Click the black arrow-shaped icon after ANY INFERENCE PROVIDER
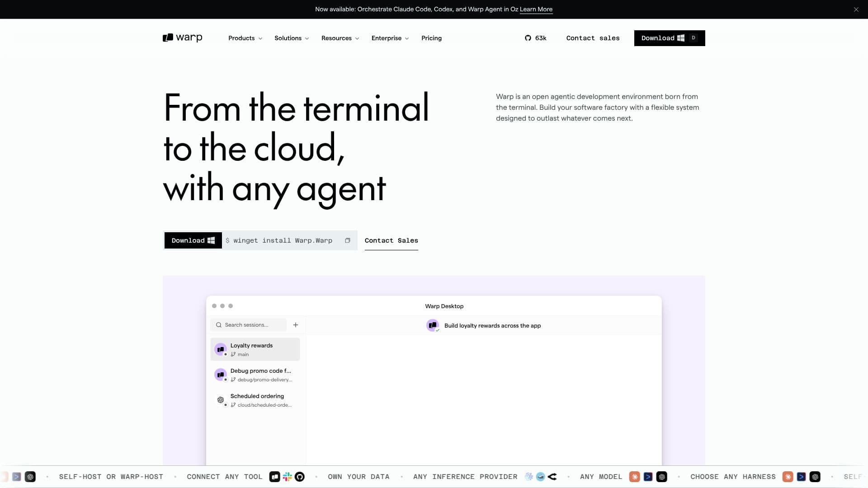The image size is (868, 488). pos(552,477)
